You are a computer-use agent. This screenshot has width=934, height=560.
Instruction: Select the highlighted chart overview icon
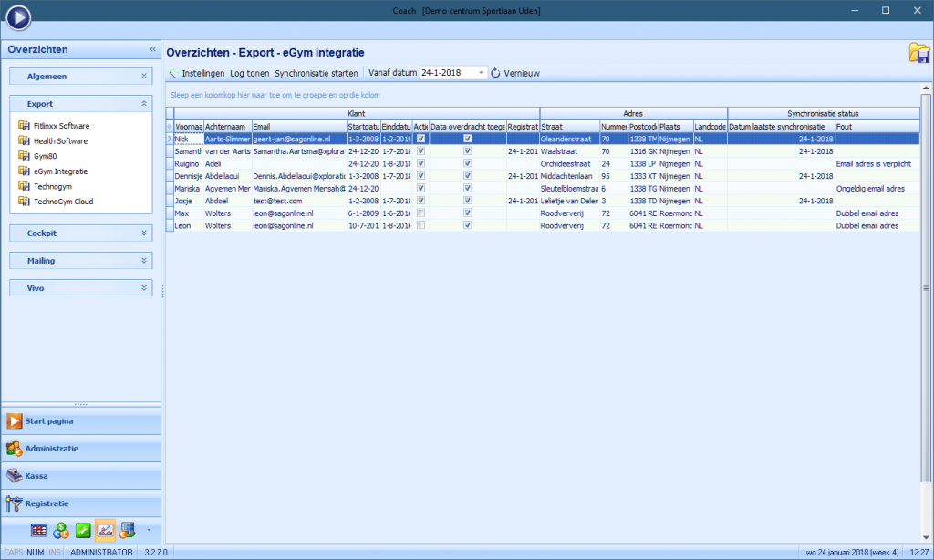tap(105, 530)
